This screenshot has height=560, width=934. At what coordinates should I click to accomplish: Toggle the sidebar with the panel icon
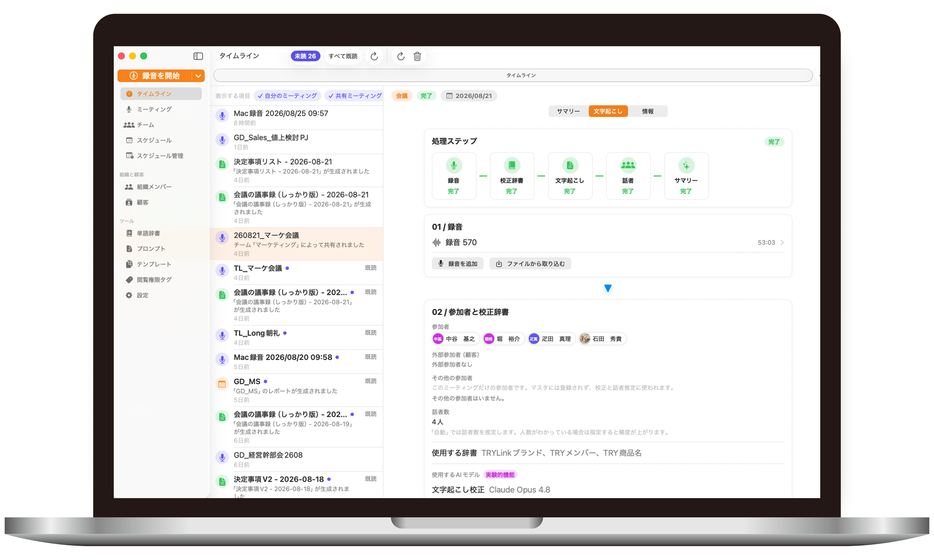198,56
